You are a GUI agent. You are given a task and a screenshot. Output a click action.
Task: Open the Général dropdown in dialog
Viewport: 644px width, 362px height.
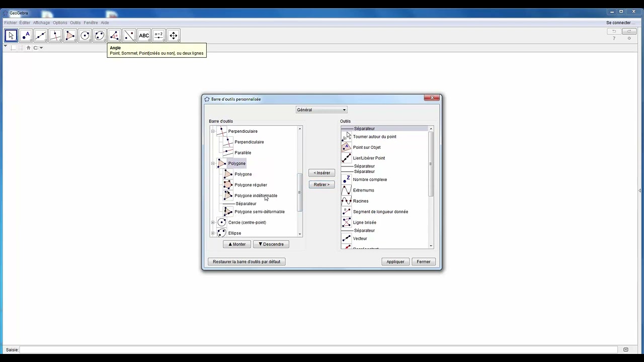pos(321,110)
